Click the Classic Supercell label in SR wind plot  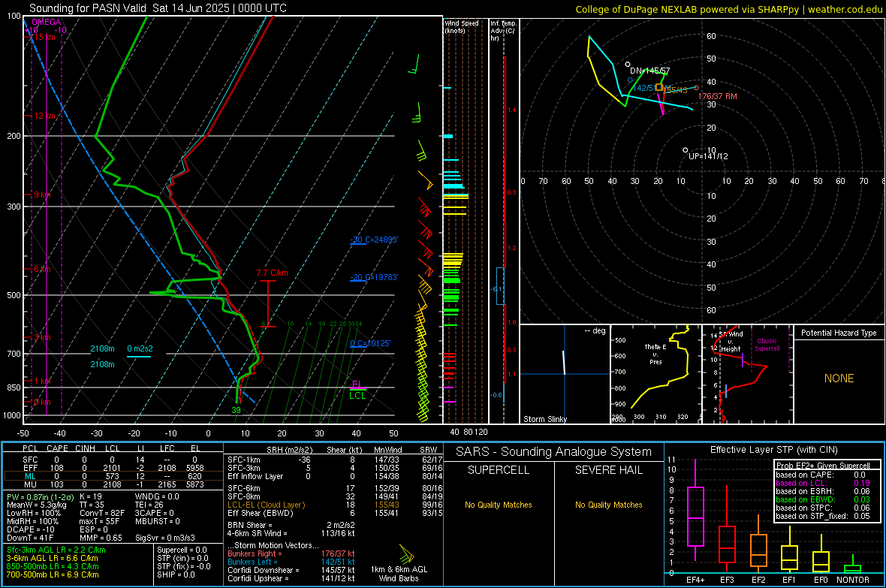click(x=767, y=345)
